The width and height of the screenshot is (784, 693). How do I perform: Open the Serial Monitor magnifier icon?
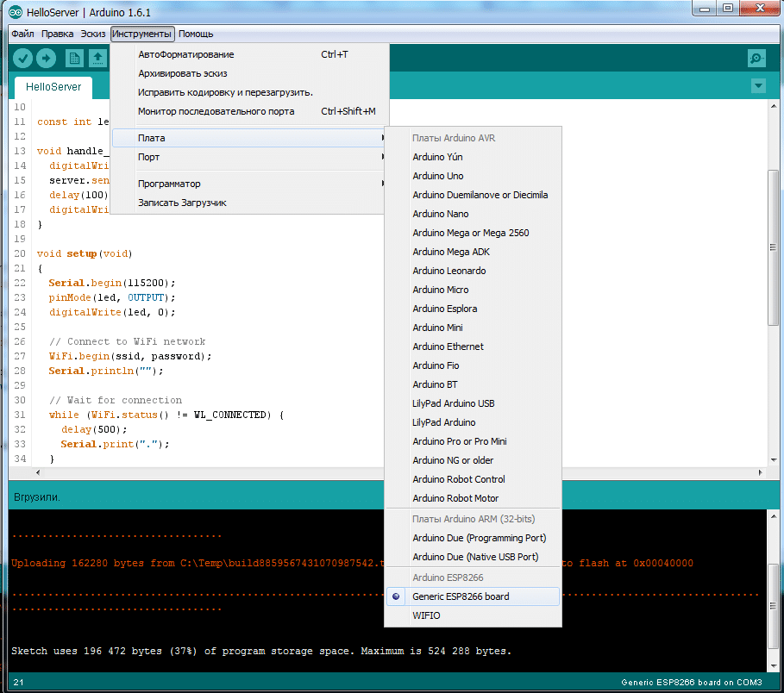tap(756, 58)
